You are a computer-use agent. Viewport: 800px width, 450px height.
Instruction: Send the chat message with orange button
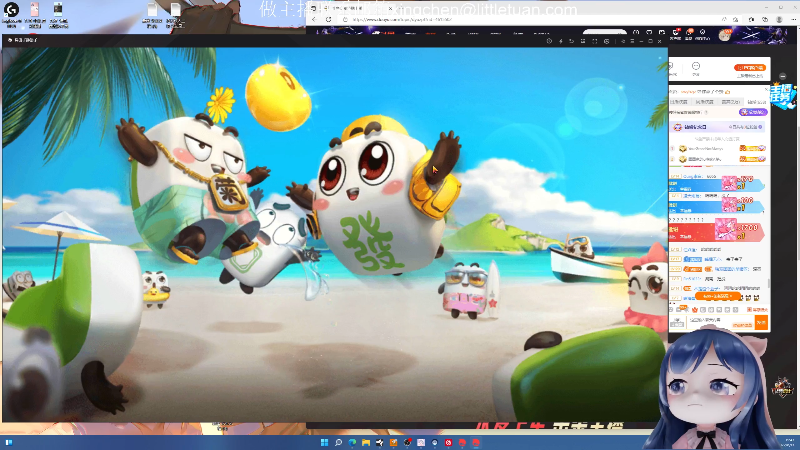761,322
